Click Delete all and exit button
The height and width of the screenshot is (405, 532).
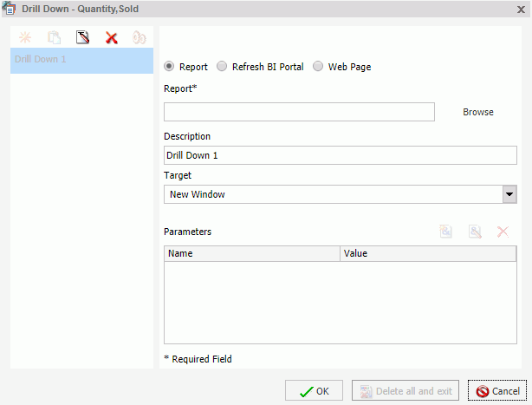point(405,391)
